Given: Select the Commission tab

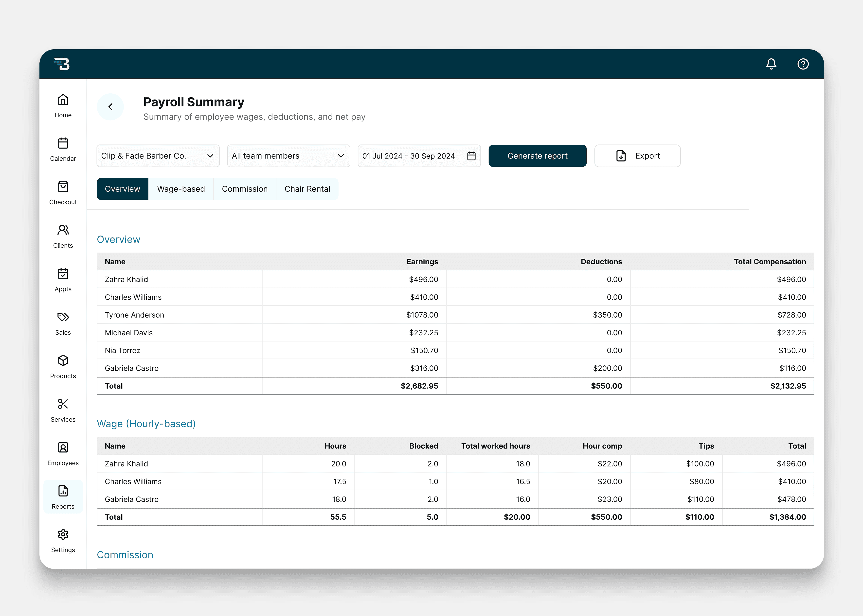Looking at the screenshot, I should 244,189.
